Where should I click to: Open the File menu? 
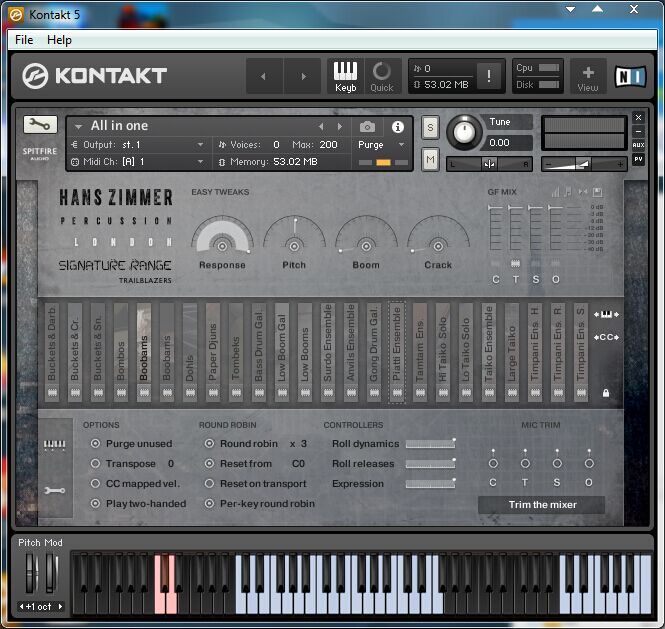[x=24, y=40]
